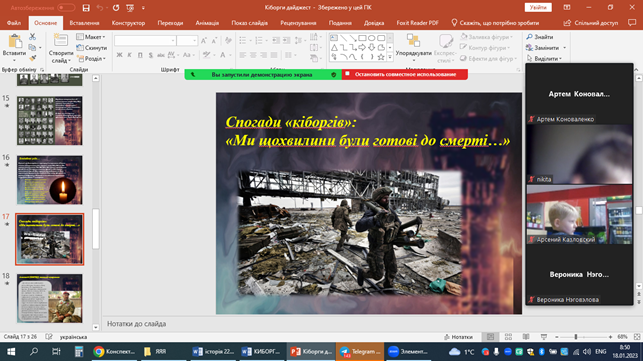
Task: Toggle the Notes pane button
Action: (x=458, y=337)
